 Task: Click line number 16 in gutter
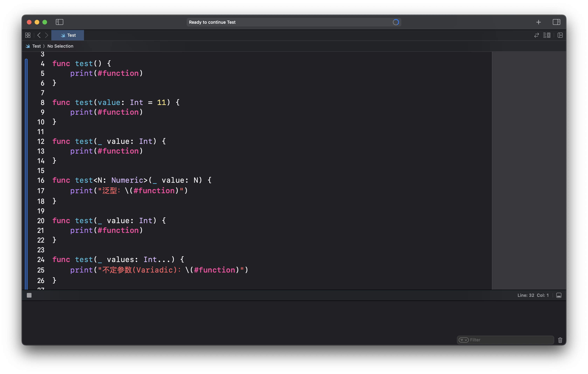pyautogui.click(x=41, y=180)
